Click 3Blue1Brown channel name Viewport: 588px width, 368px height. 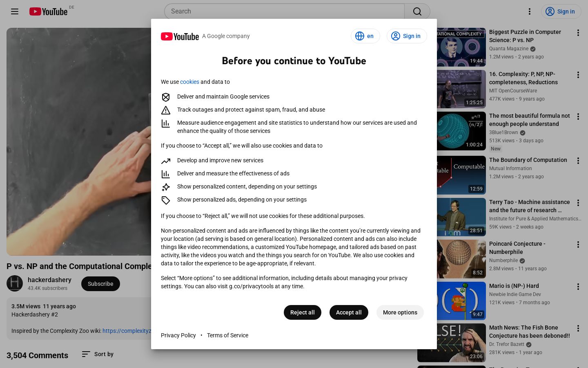coord(503,132)
